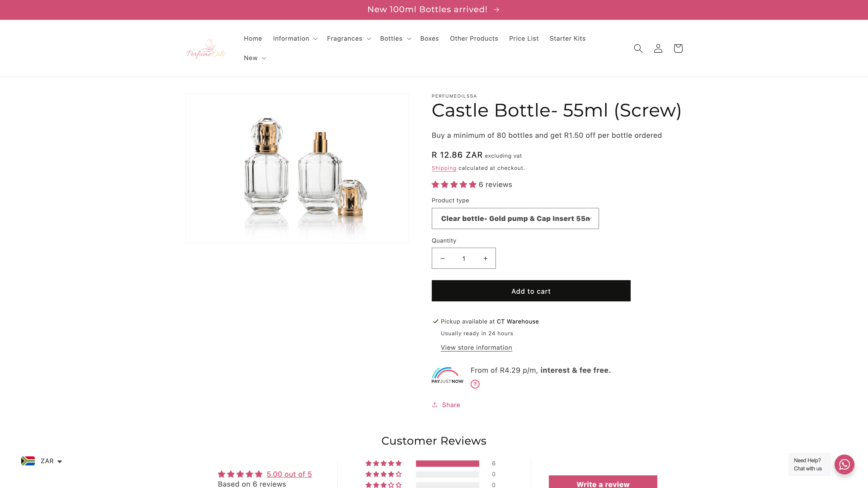The height and width of the screenshot is (488, 868).
Task: Click the South African flag icon
Action: [28, 461]
